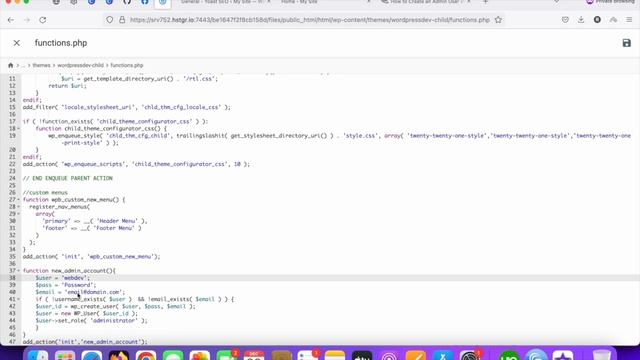640x360 pixels.
Task: Open the round dark extension icon
Action: click(x=597, y=20)
